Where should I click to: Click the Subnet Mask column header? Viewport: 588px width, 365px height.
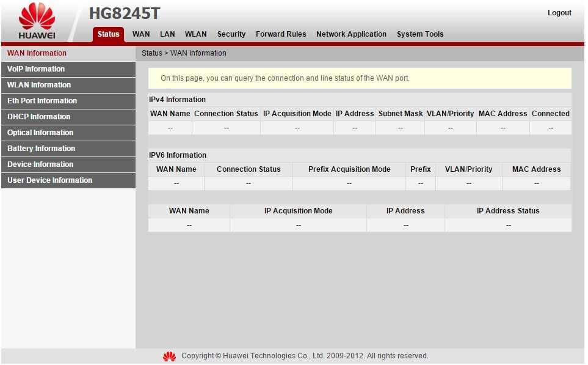pyautogui.click(x=401, y=114)
